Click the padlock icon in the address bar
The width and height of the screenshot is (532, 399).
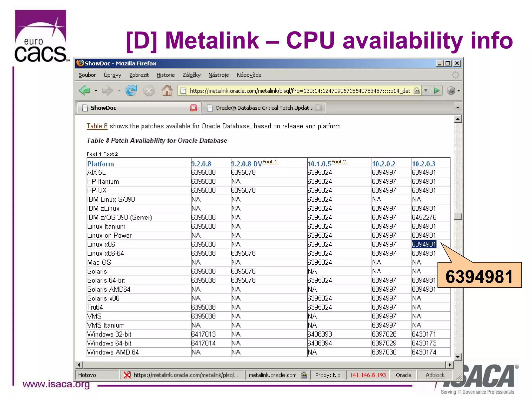(x=417, y=91)
